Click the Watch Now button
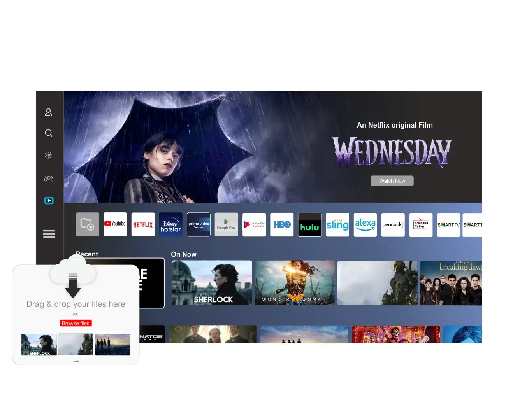506x420 pixels. coord(392,181)
